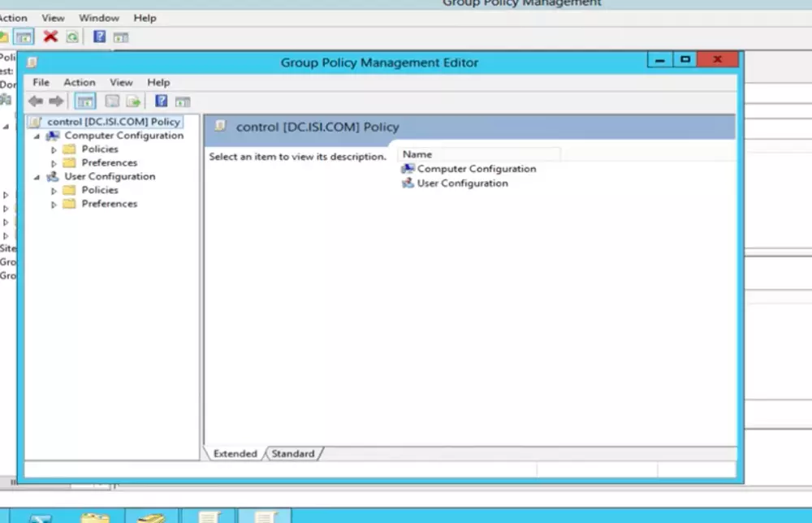This screenshot has width=812, height=523.
Task: Click the Preferences folder icon under User Configuration
Action: click(x=69, y=204)
